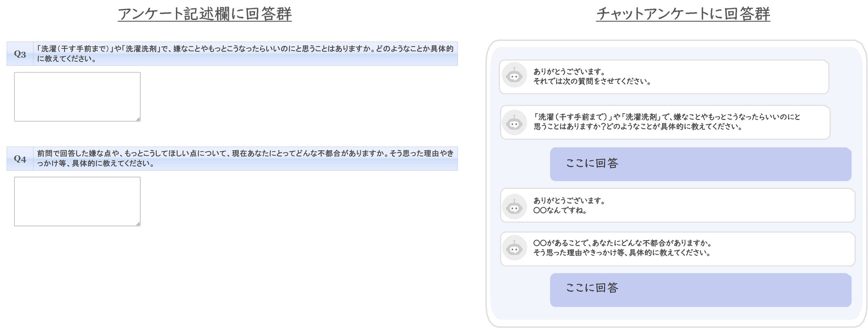Click inside the Q3 answer text area
The width and height of the screenshot is (868, 328).
click(77, 97)
